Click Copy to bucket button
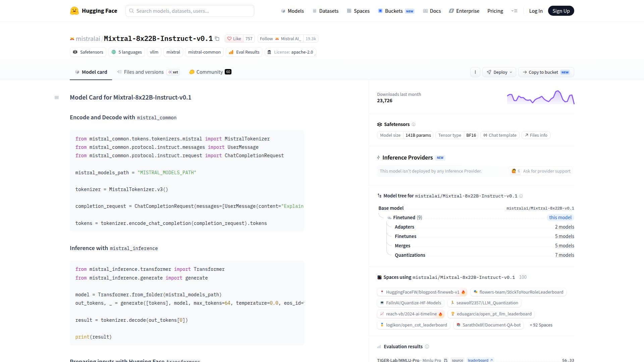 click(546, 72)
